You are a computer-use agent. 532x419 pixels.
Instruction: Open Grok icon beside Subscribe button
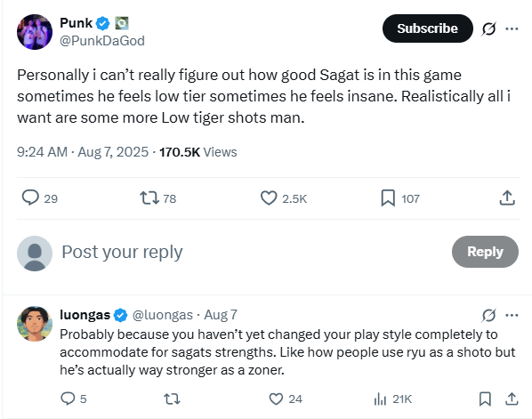(488, 28)
